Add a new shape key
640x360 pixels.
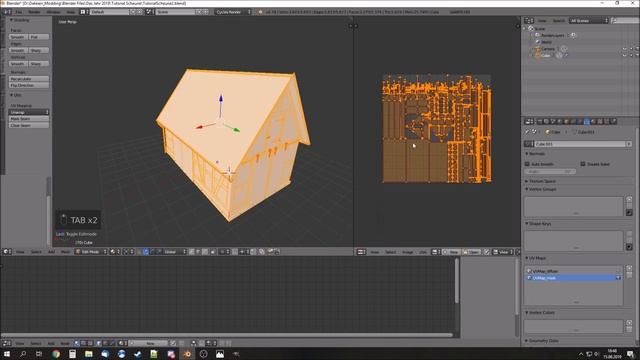(629, 234)
